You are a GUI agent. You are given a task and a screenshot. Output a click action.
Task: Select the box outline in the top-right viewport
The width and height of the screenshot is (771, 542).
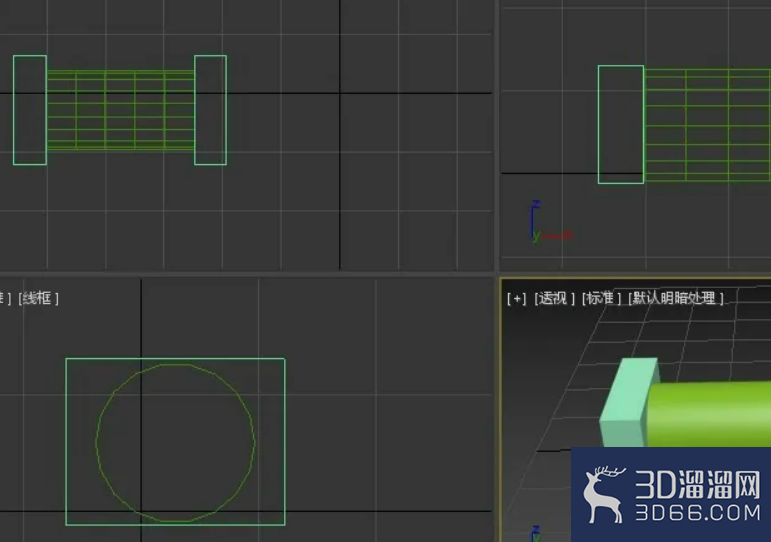[621, 124]
